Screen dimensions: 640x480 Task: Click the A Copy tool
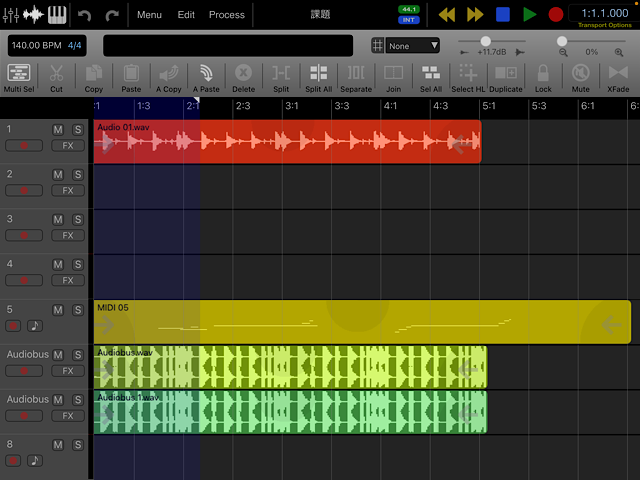169,78
